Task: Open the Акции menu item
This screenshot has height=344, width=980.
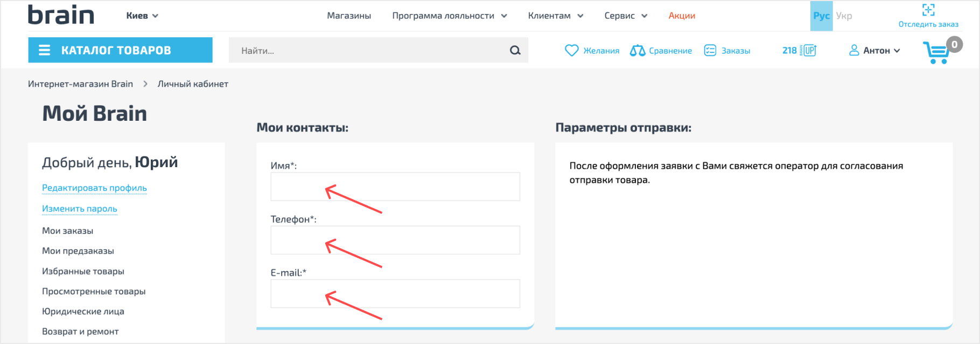Action: click(x=682, y=16)
